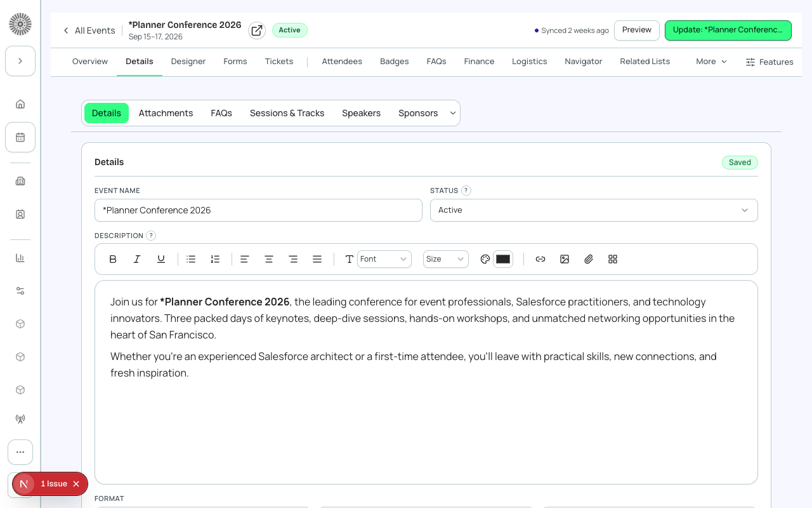Open event in new window icon
The image size is (812, 508).
257,30
